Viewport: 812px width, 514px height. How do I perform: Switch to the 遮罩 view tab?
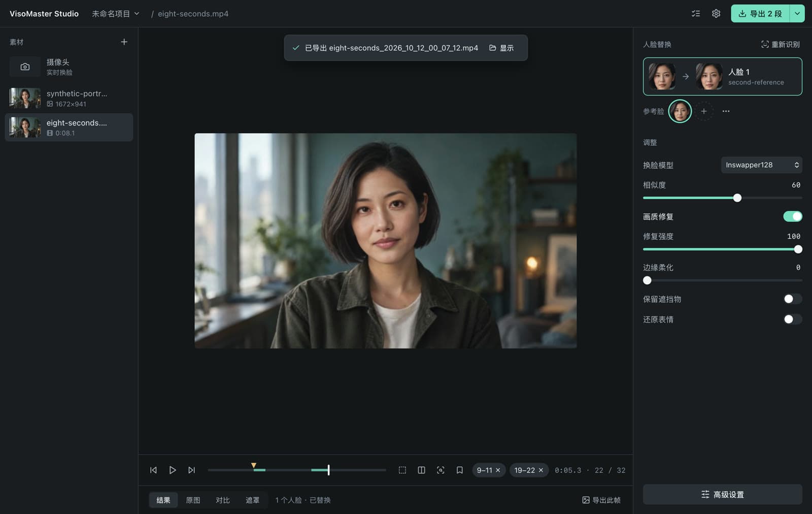(x=253, y=500)
